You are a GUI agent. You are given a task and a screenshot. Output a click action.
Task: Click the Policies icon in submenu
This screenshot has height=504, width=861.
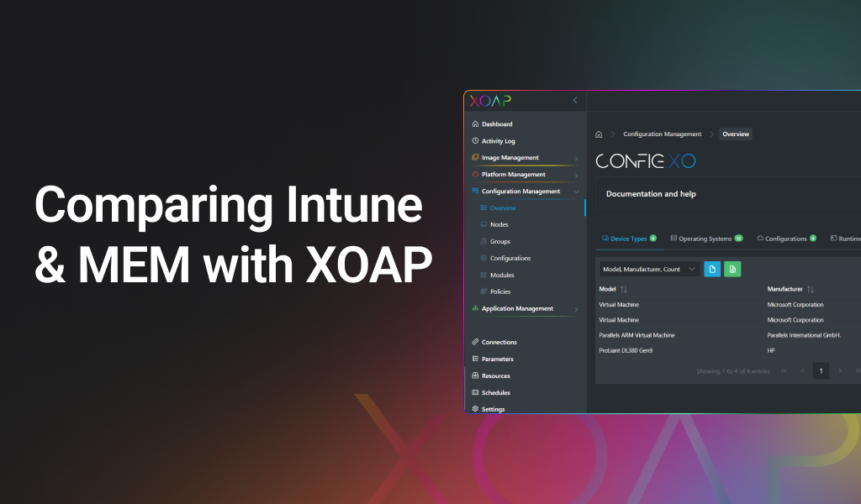click(483, 291)
